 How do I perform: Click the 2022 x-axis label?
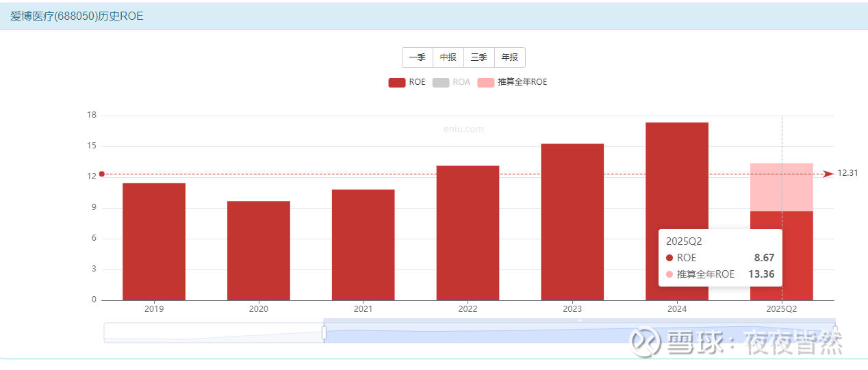468,309
